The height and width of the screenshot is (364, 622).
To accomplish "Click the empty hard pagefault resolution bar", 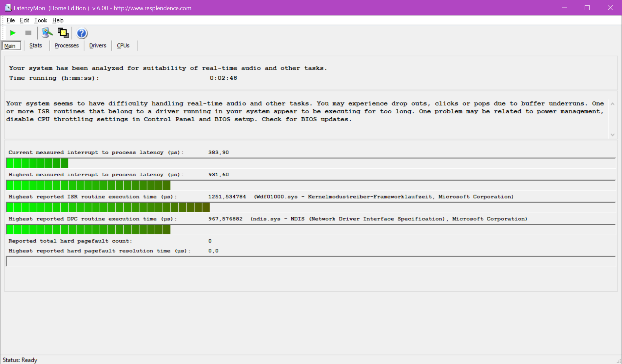I will point(311,261).
